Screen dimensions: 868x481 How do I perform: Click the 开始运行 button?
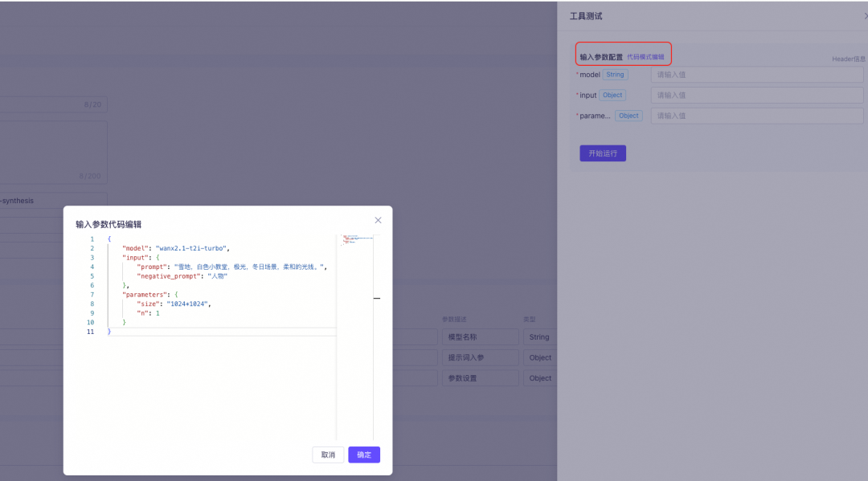coord(603,153)
